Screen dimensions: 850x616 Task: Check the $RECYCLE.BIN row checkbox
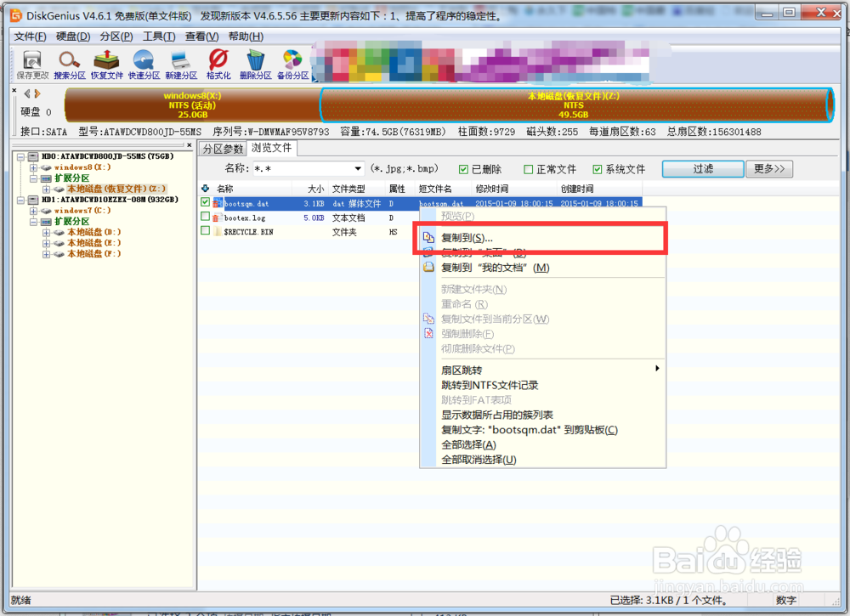pyautogui.click(x=205, y=231)
